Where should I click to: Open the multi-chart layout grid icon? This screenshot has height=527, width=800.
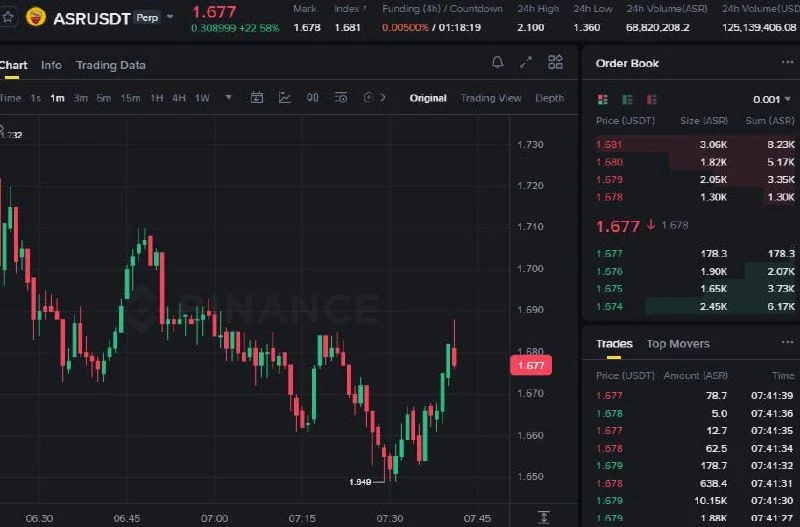pos(555,62)
